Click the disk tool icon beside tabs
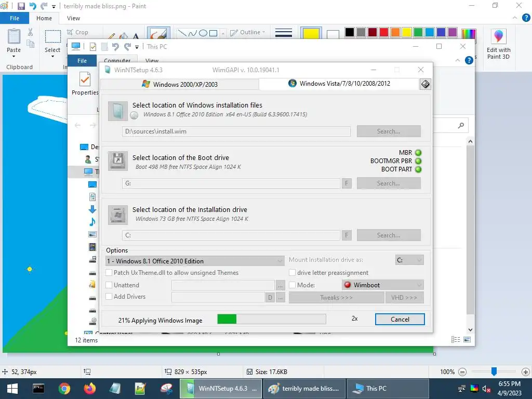The height and width of the screenshot is (399, 532). click(x=425, y=84)
